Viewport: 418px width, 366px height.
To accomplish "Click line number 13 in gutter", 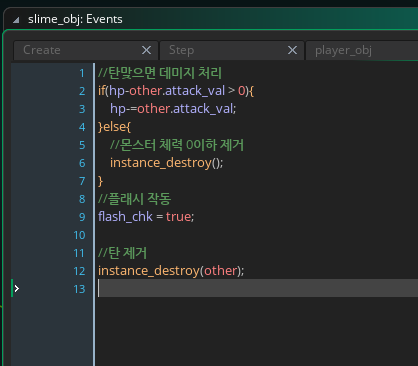I will (x=80, y=289).
